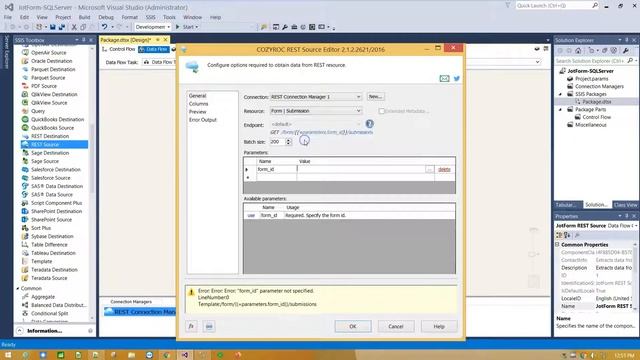Open the Data Flow Task dropdown
The image size is (640, 360).
tap(538, 62)
